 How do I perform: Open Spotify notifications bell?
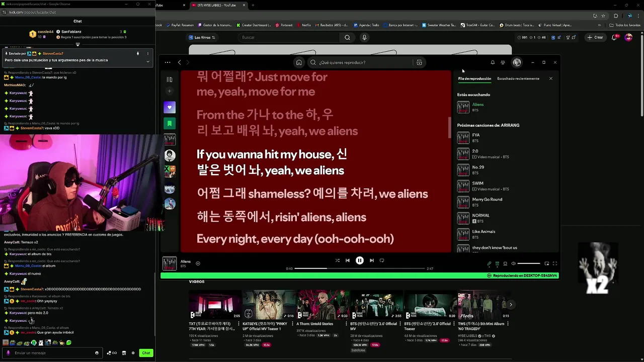tap(493, 62)
